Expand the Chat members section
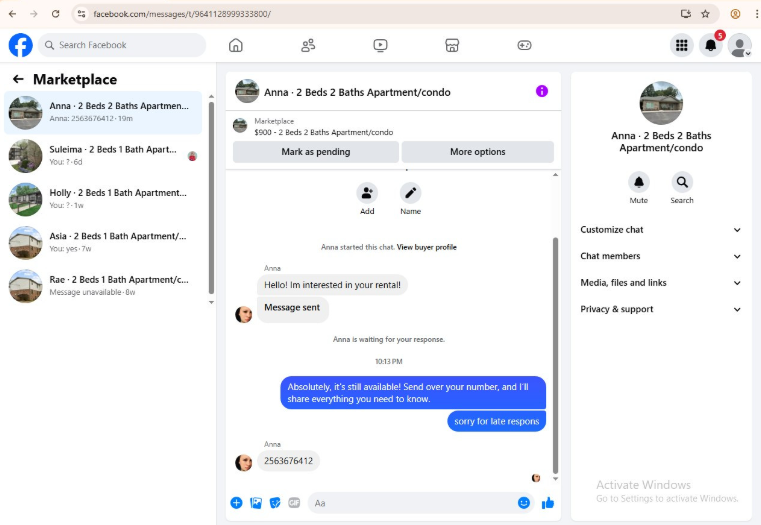The height and width of the screenshot is (525, 761). (661, 256)
